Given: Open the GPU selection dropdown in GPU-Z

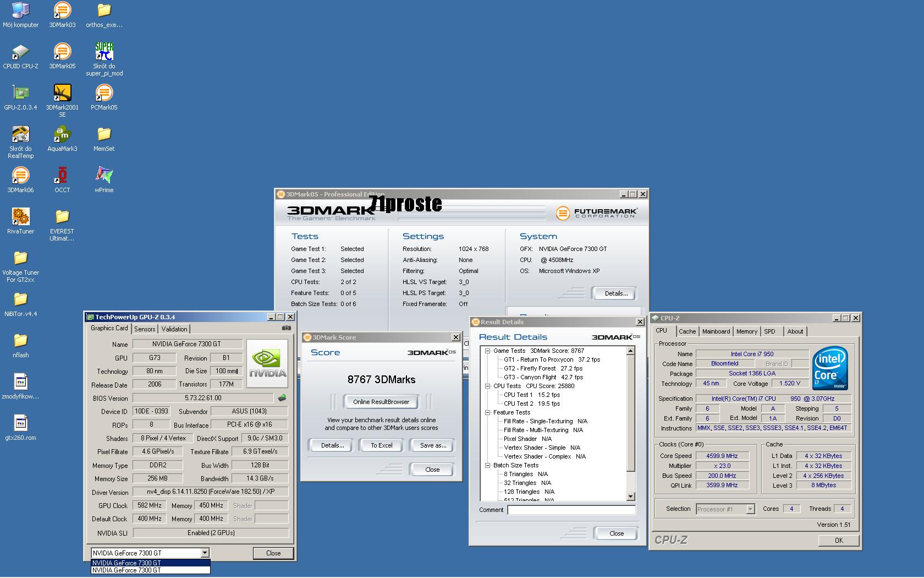Looking at the screenshot, I should [205, 553].
